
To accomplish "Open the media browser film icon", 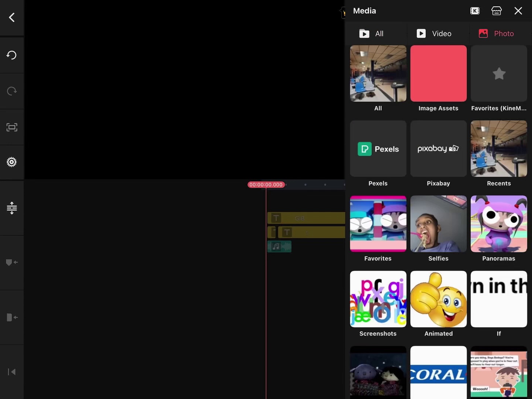I will 475,11.
